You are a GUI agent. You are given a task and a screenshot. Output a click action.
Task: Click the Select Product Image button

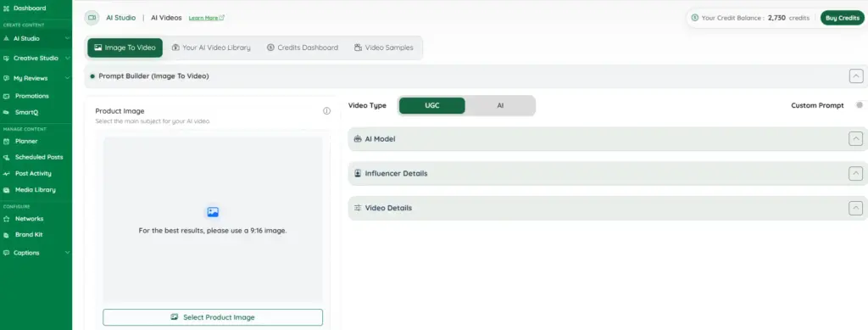coord(213,317)
